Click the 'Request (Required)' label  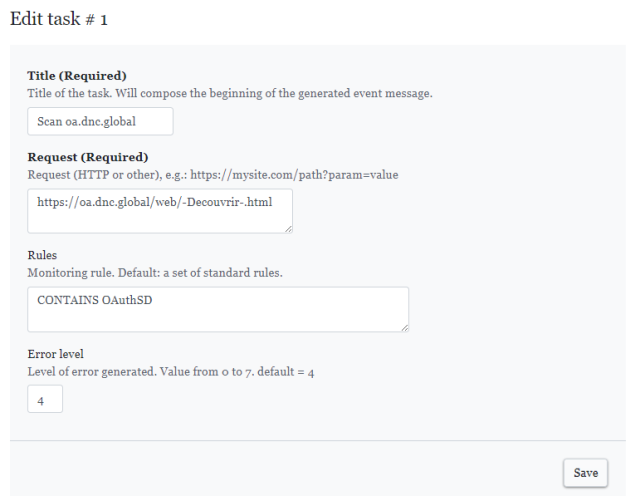pyautogui.click(x=88, y=157)
